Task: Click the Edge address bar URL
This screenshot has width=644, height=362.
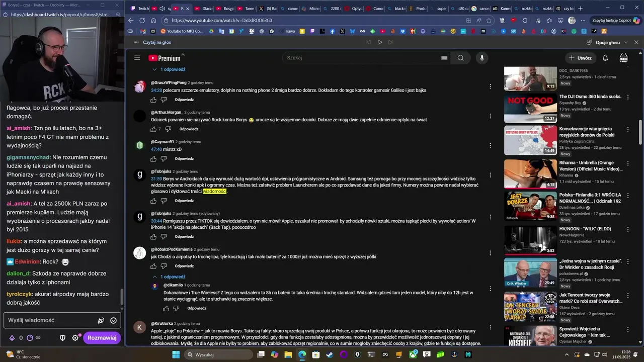Action: (x=221, y=21)
